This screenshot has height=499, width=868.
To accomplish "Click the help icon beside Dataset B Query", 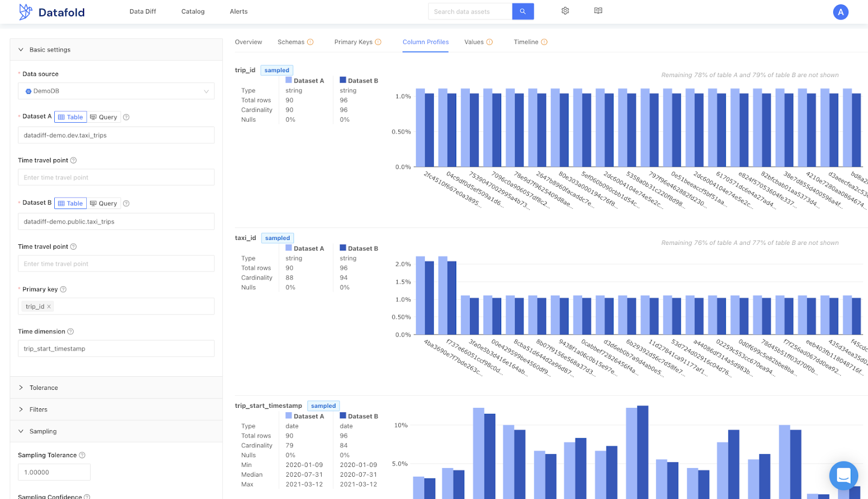I will [x=126, y=204].
